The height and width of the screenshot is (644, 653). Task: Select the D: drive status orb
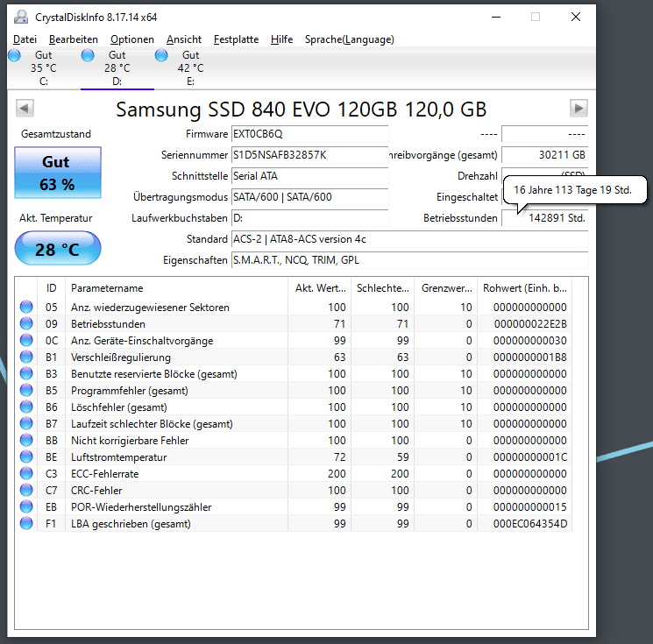[x=88, y=55]
